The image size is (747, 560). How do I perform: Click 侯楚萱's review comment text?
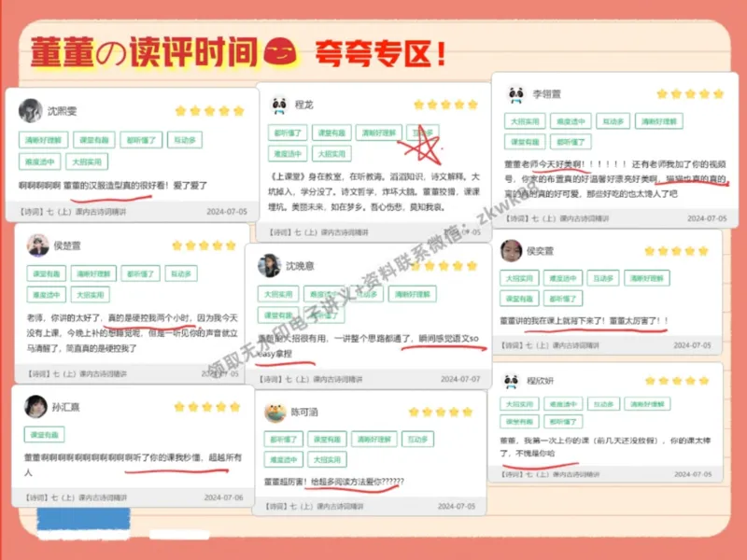[x=133, y=333]
